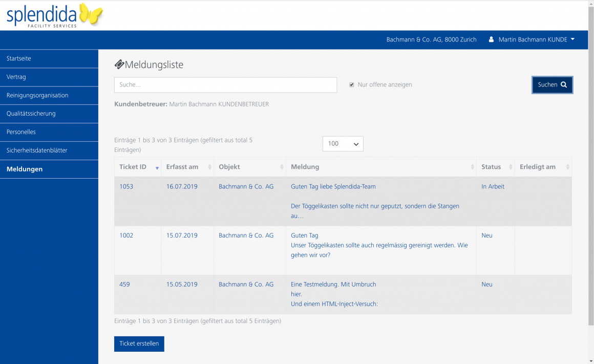Click into the Suche... search field
594x364 pixels.
click(x=225, y=85)
